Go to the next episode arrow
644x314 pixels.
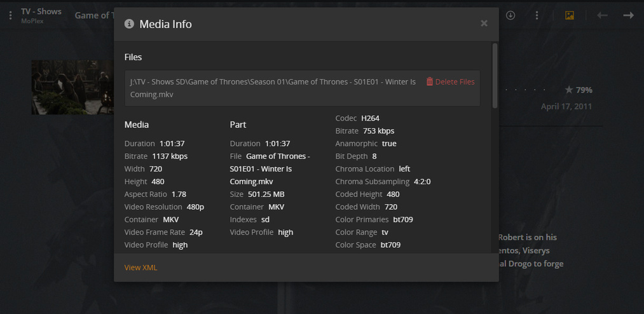tap(628, 15)
